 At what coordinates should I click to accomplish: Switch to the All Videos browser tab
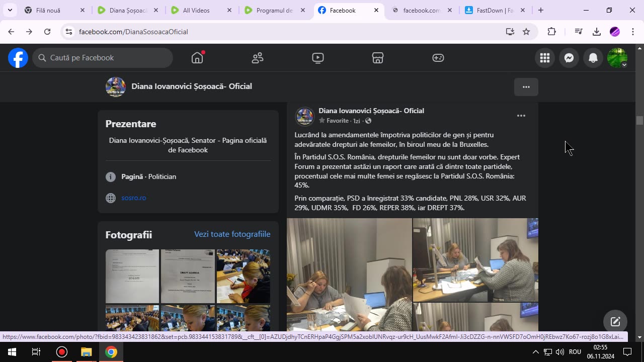point(196,10)
